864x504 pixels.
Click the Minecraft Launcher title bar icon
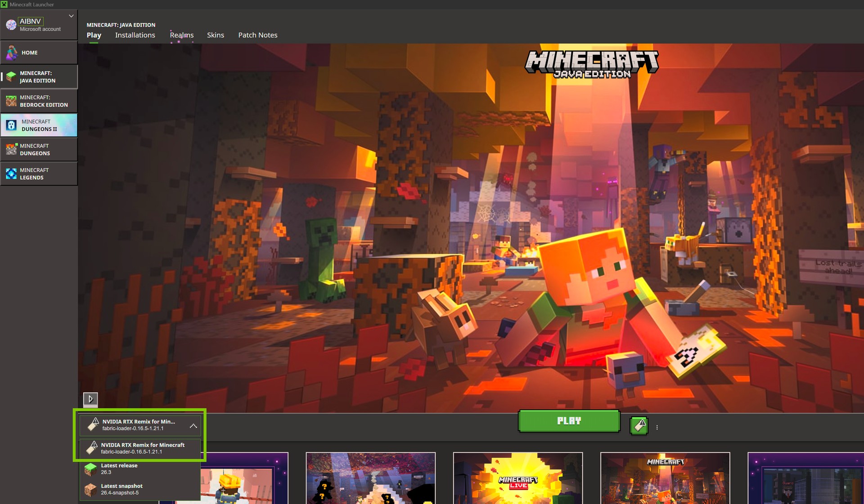click(x=4, y=4)
